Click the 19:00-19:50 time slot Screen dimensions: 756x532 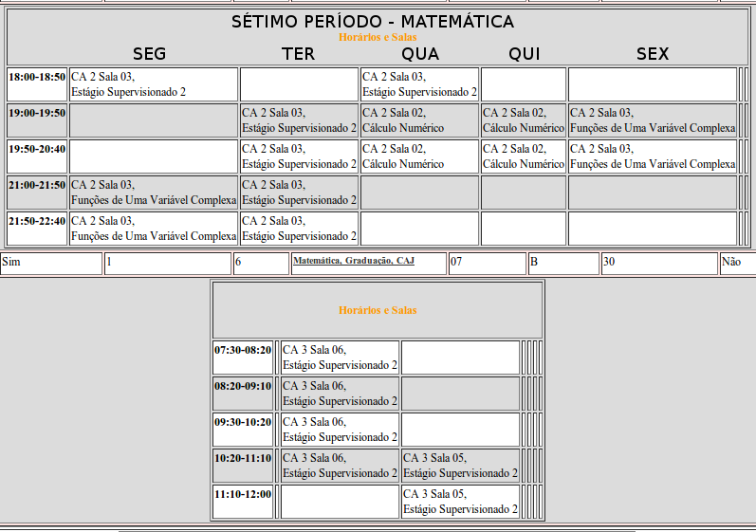coord(37,120)
